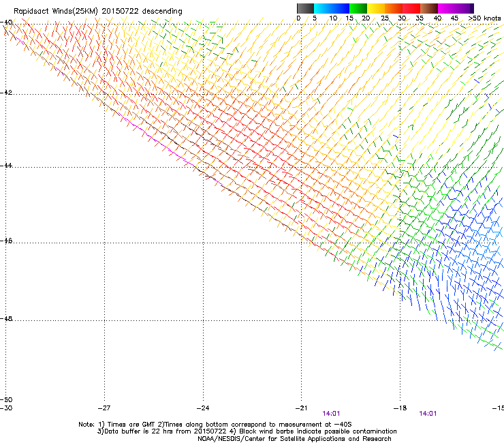
Task: Click the -18 longitude axis label
Action: point(400,408)
